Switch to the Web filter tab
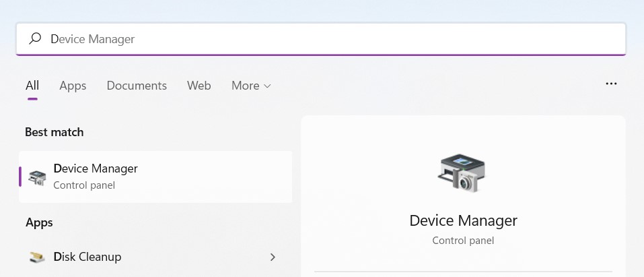Image resolution: width=644 pixels, height=277 pixels. tap(199, 86)
